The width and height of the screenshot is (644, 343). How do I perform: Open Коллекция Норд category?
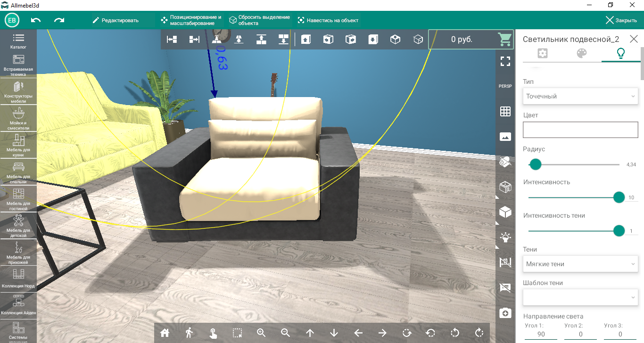click(x=18, y=279)
